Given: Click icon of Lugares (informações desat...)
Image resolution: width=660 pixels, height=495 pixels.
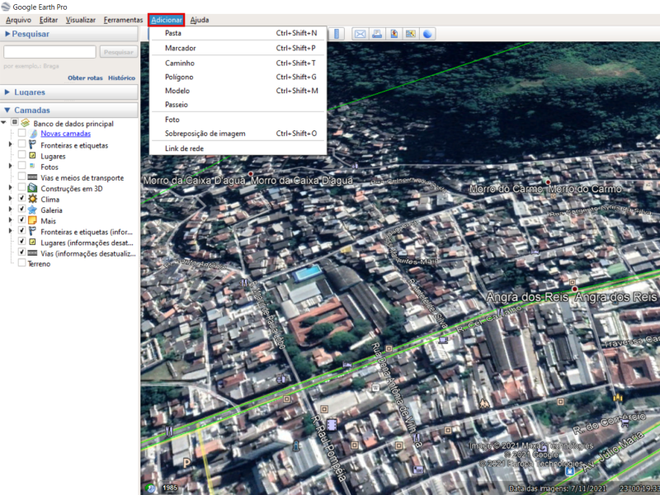Looking at the screenshot, I should pyautogui.click(x=32, y=242).
